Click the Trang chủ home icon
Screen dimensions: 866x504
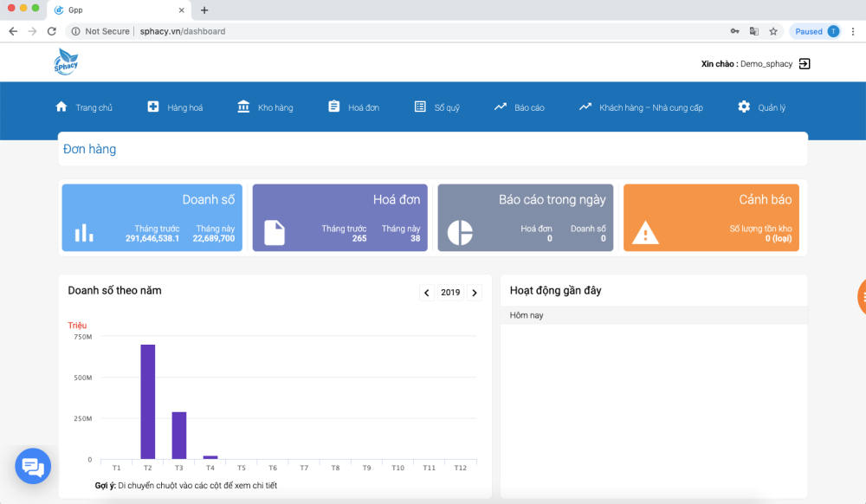[x=61, y=107]
